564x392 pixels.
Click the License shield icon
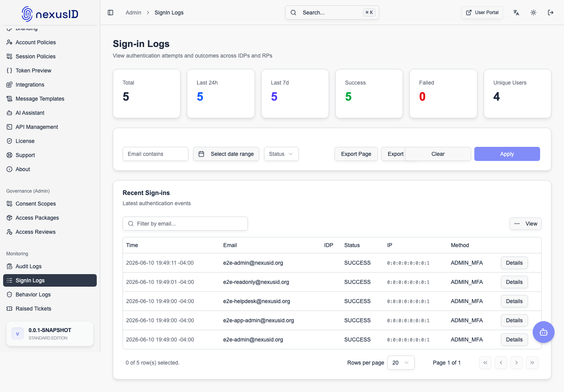pyautogui.click(x=9, y=141)
